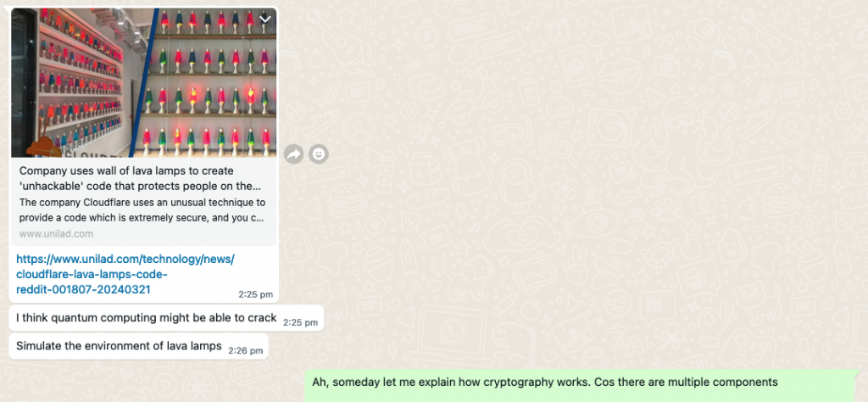Open the message options chevron on link preview

[x=265, y=20]
